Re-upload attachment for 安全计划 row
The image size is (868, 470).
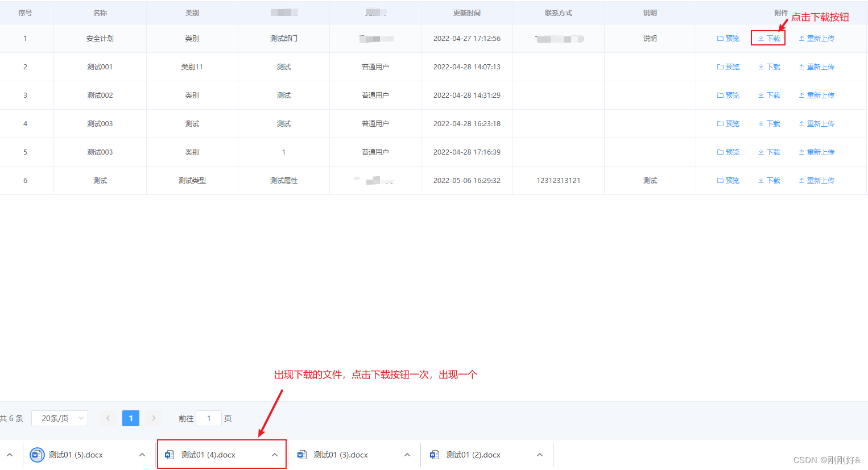(816, 39)
